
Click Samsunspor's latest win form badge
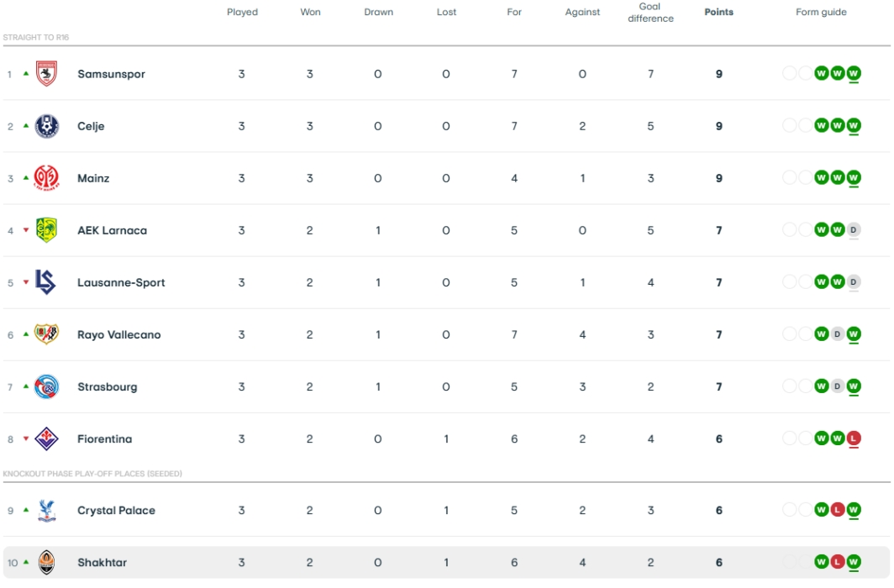[854, 74]
